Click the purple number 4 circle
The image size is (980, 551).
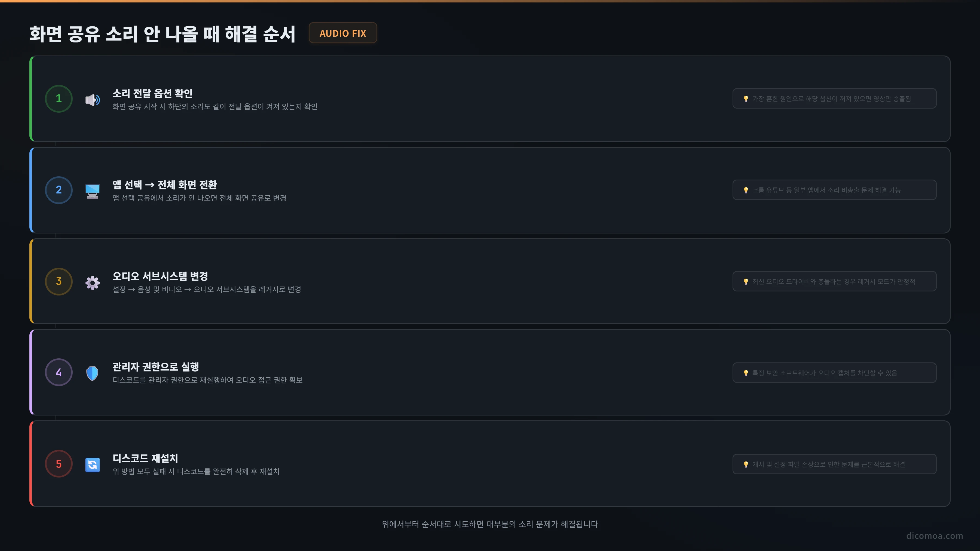click(x=59, y=372)
